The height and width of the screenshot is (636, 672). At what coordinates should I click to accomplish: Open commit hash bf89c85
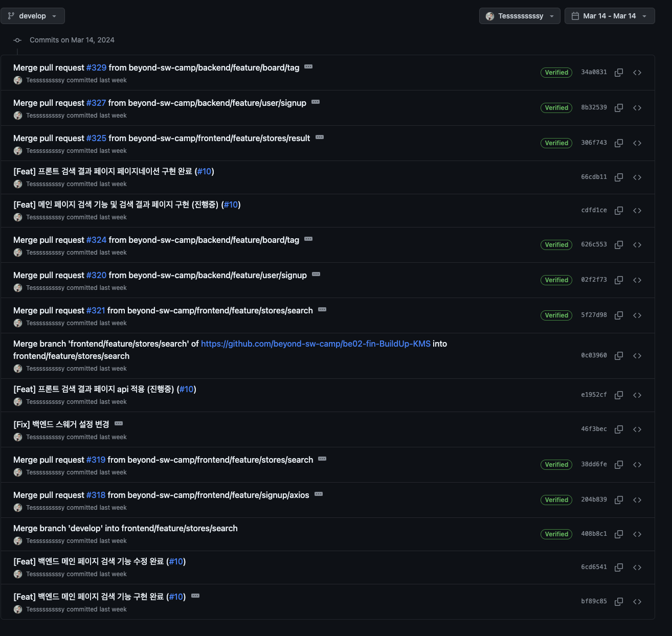(594, 601)
